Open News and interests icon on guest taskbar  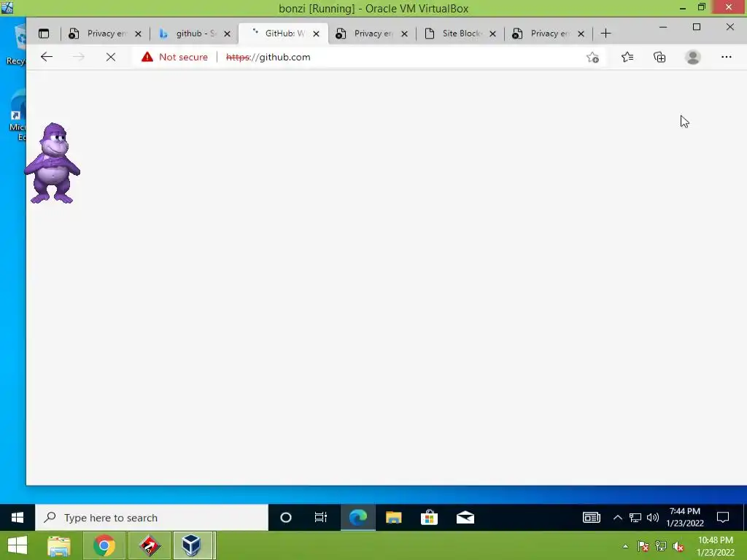[x=591, y=518]
